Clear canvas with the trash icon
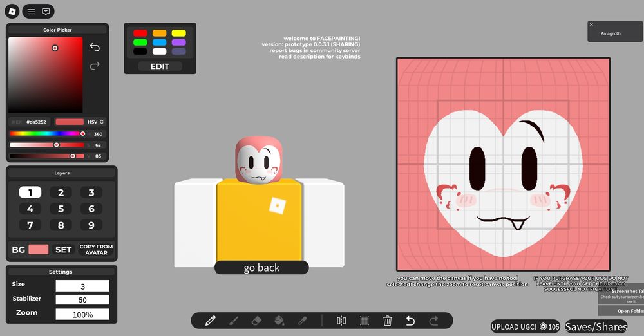This screenshot has width=644, height=336. (x=387, y=321)
